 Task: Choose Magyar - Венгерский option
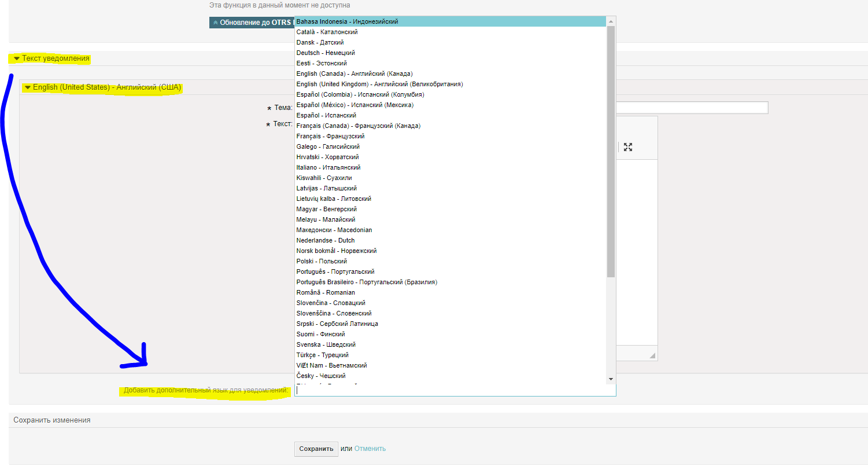(450, 209)
